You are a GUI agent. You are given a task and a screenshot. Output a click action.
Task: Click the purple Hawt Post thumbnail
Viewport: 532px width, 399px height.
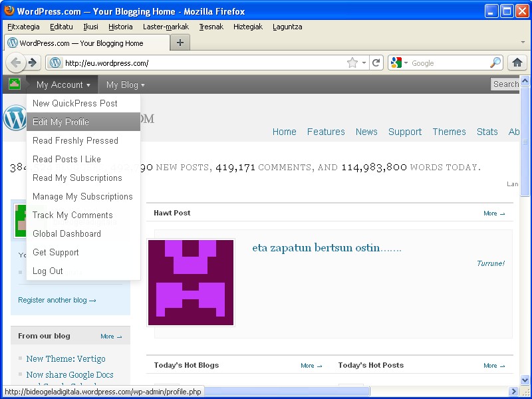pos(191,283)
